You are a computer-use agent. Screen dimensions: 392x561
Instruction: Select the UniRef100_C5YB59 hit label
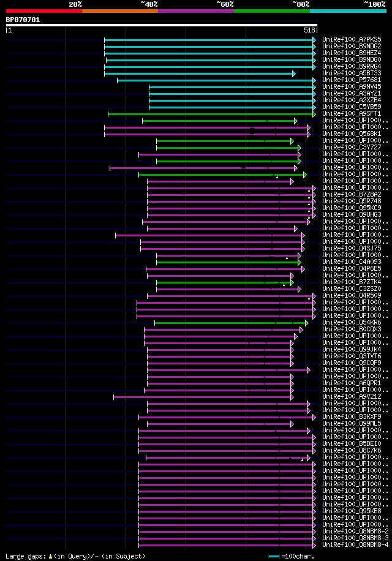click(x=352, y=107)
